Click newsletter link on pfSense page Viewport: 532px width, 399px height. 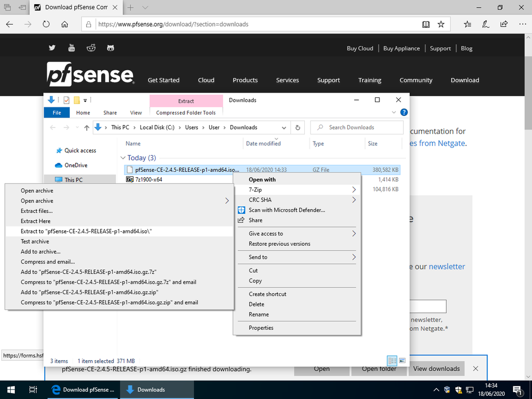(447, 267)
